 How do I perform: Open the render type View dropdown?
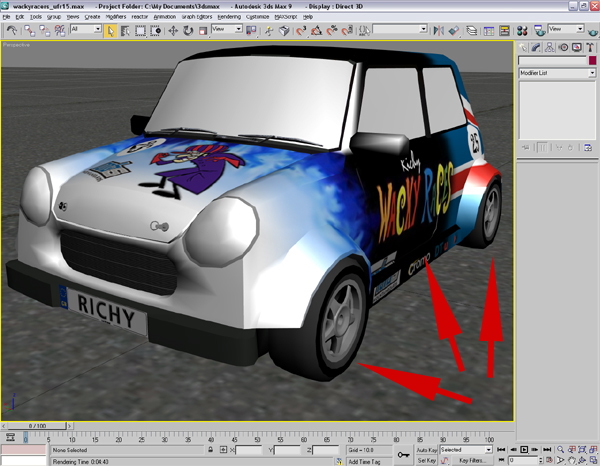point(566,29)
